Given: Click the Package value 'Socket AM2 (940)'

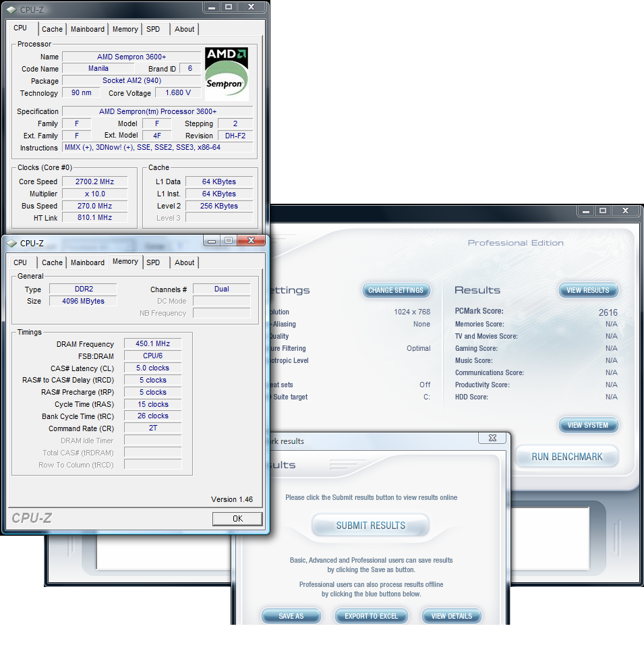Looking at the screenshot, I should [131, 80].
